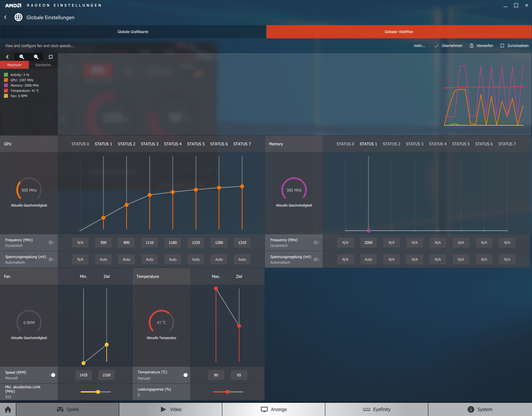The height and width of the screenshot is (416, 532).
Task: Open the System info tab
Action: 480,409
